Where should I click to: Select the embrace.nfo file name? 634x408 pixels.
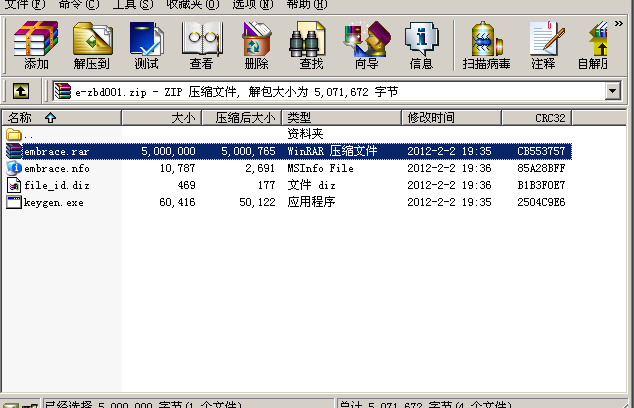coord(57,169)
